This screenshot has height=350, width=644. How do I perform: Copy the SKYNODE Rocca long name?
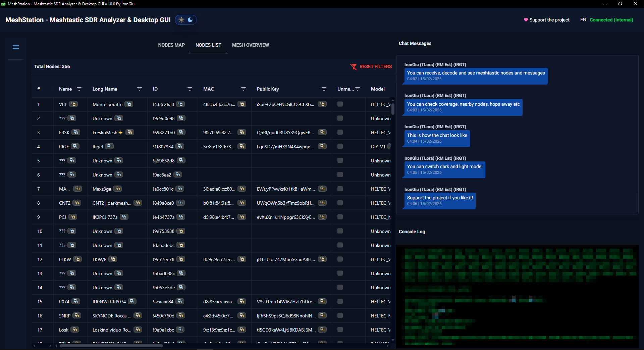tap(138, 315)
